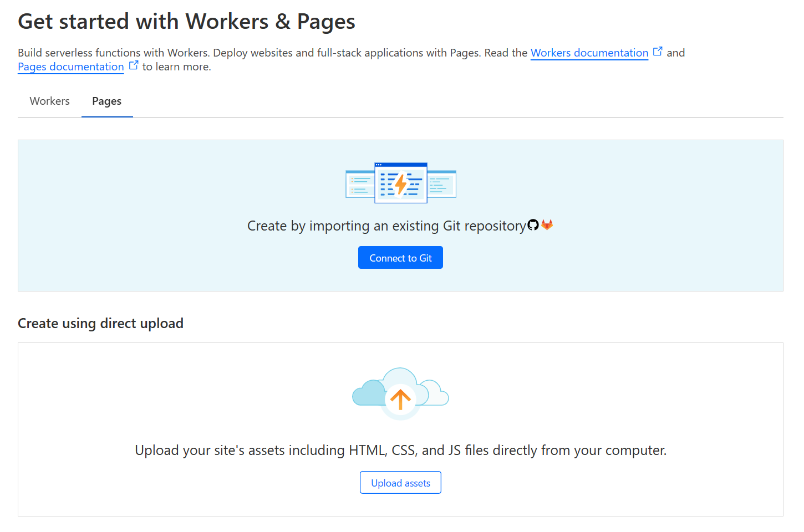
Task: Switch to the Workers tab
Action: [x=49, y=101]
